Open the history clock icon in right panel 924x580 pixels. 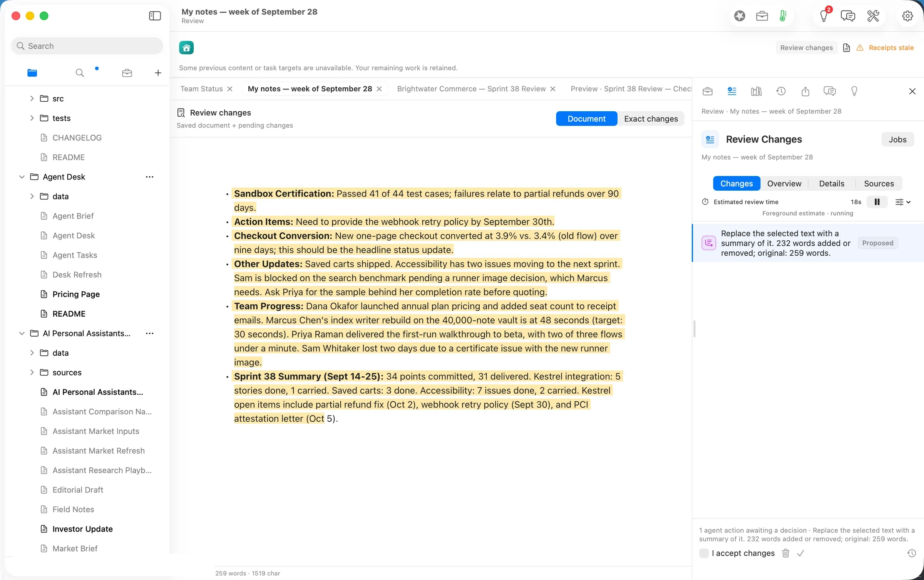pos(781,91)
